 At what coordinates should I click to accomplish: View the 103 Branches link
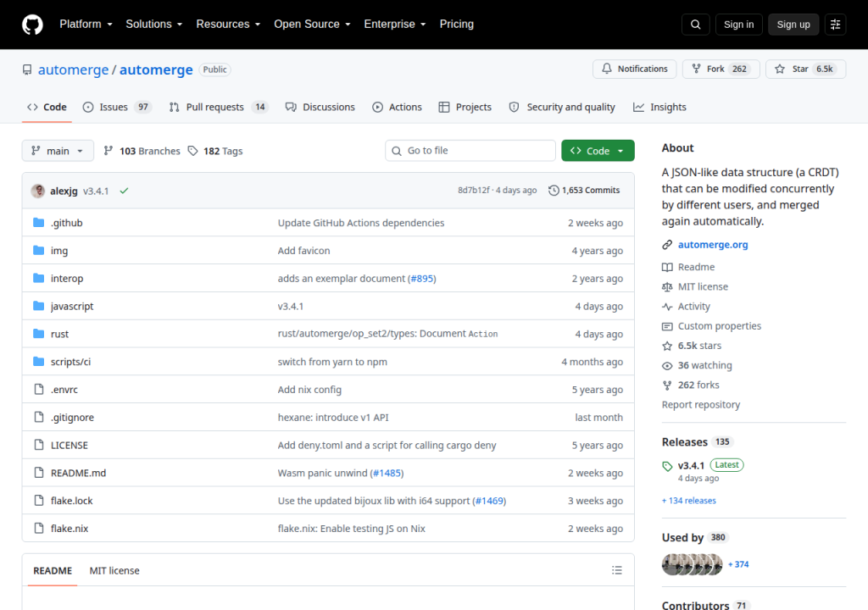point(142,151)
